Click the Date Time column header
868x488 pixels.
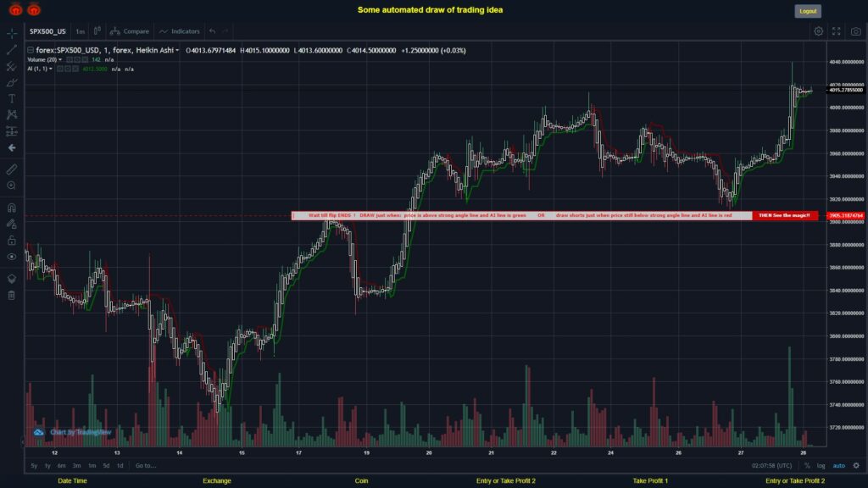coord(73,481)
